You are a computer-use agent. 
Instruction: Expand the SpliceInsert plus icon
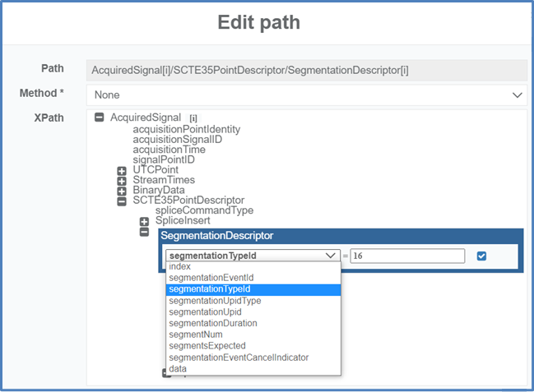pos(144,221)
